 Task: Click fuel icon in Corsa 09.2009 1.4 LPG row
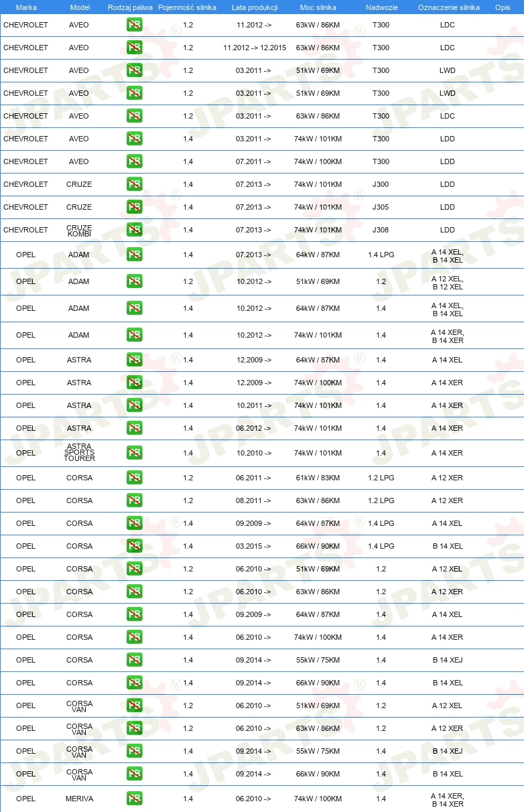(x=134, y=523)
